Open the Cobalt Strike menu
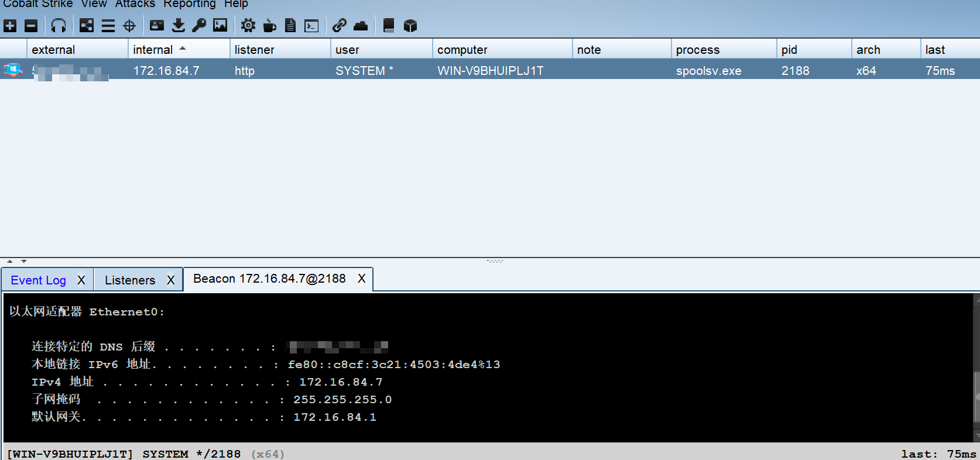Viewport: 980px width, 460px height. [x=38, y=4]
